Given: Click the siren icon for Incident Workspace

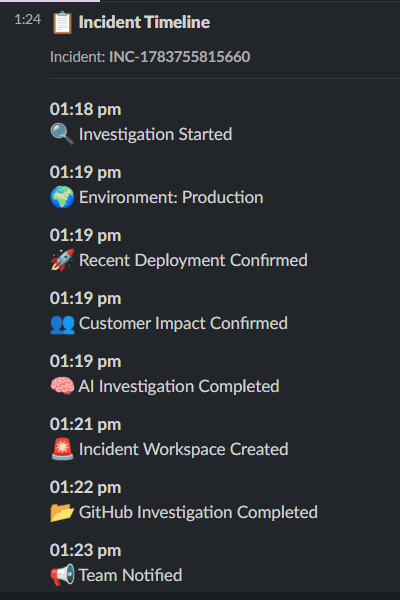Looking at the screenshot, I should 62,449.
